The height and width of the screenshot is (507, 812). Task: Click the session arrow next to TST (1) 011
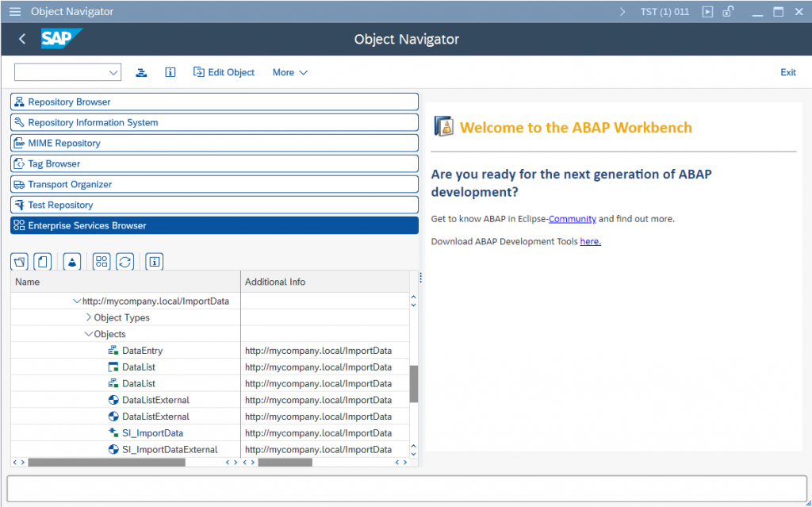(x=622, y=11)
